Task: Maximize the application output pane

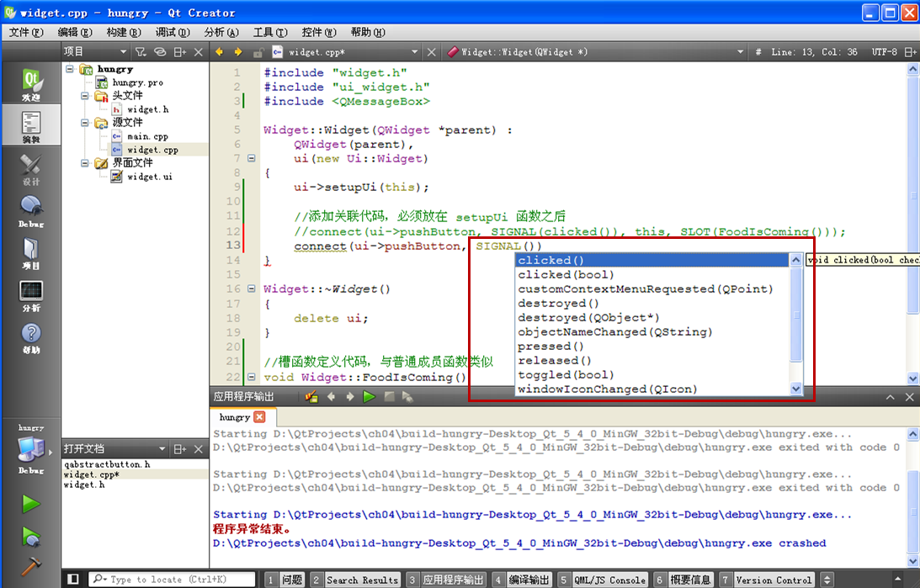Action: click(x=890, y=397)
